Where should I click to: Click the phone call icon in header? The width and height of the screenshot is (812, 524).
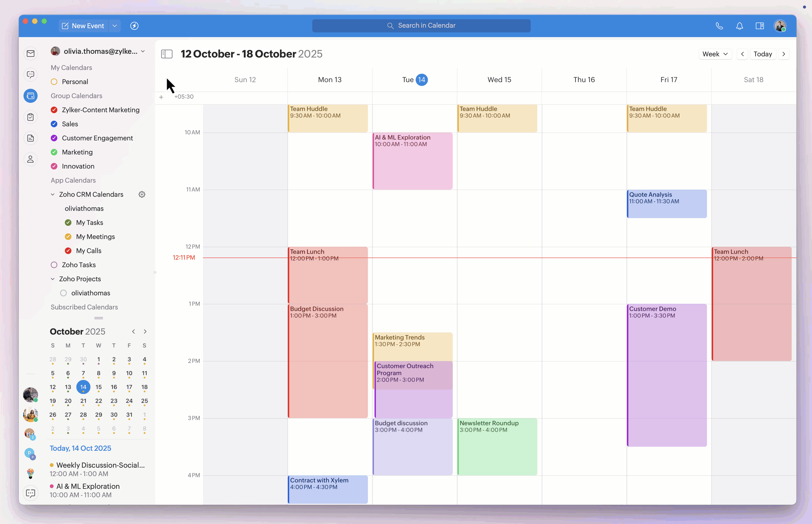[x=719, y=26]
